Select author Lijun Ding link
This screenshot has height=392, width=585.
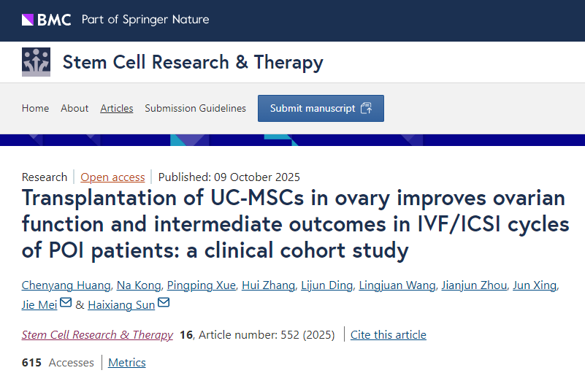[x=326, y=285]
